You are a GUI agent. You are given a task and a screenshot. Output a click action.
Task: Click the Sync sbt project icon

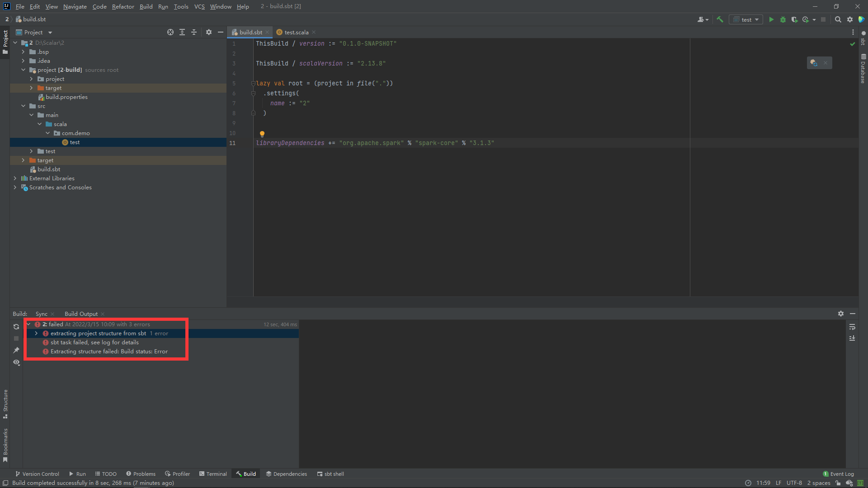(x=15, y=326)
